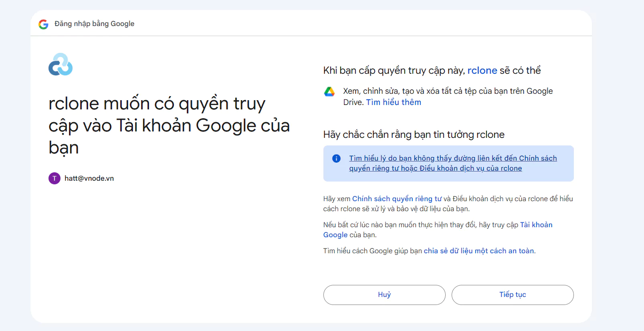The image size is (644, 331).
Task: Click the Đăng nhập bằng Google header text
Action: 94,24
